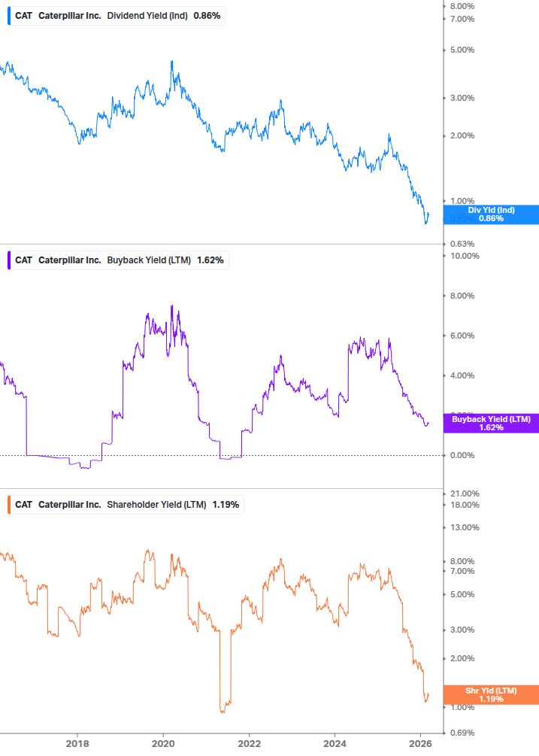Click the 10.00% tick on buyback yield axis
This screenshot has width=539, height=756.
pos(465,256)
